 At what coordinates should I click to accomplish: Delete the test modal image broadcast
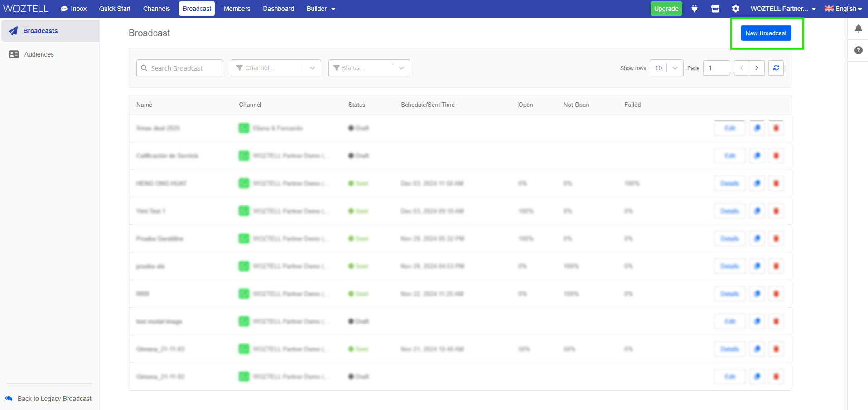pos(776,321)
